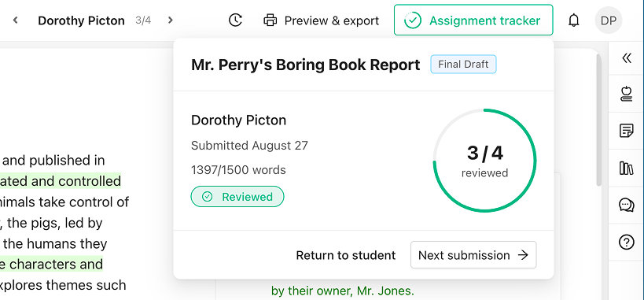The image size is (644, 300).
Task: Open the apple on books sidebar icon
Action: pyautogui.click(x=627, y=94)
